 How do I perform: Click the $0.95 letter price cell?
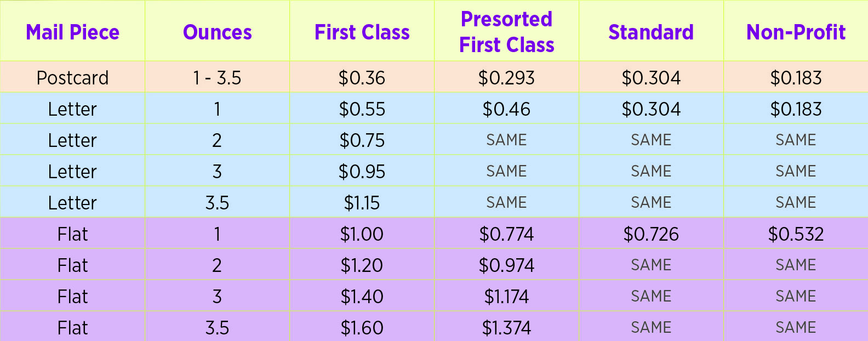coord(362,172)
